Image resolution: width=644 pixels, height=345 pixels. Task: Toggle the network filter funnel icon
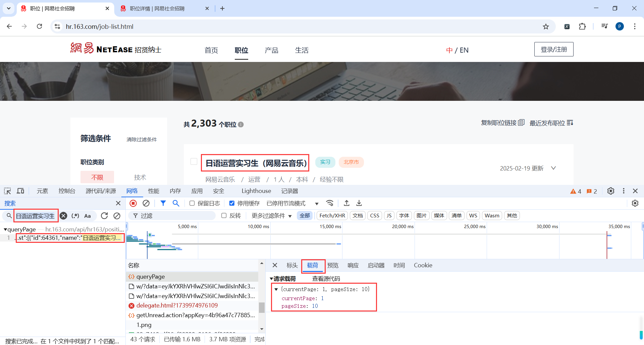(163, 203)
